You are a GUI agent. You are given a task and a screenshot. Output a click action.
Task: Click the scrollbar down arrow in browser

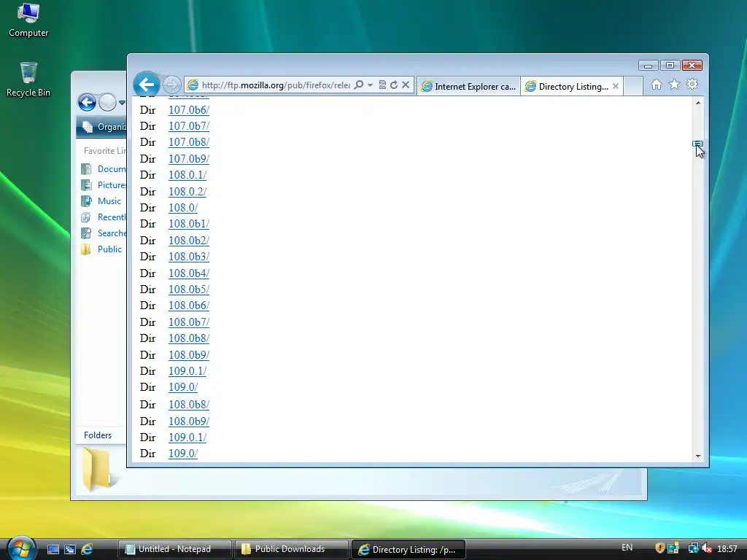click(x=698, y=456)
